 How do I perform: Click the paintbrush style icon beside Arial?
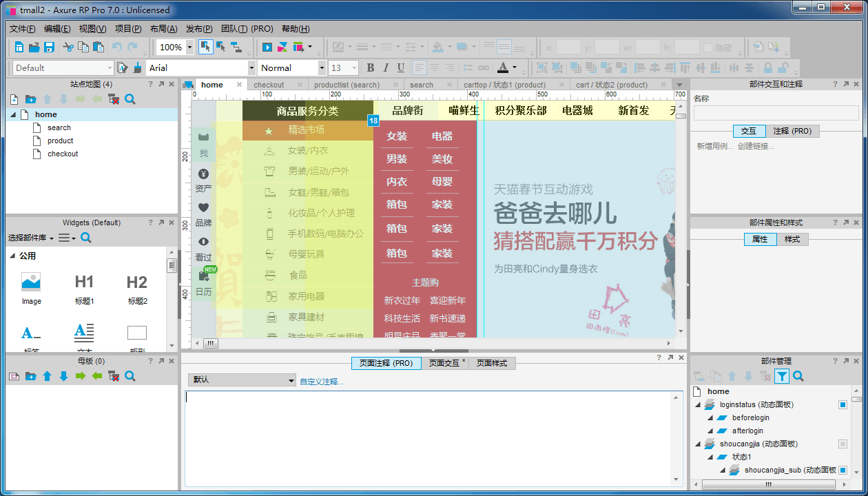click(x=138, y=68)
